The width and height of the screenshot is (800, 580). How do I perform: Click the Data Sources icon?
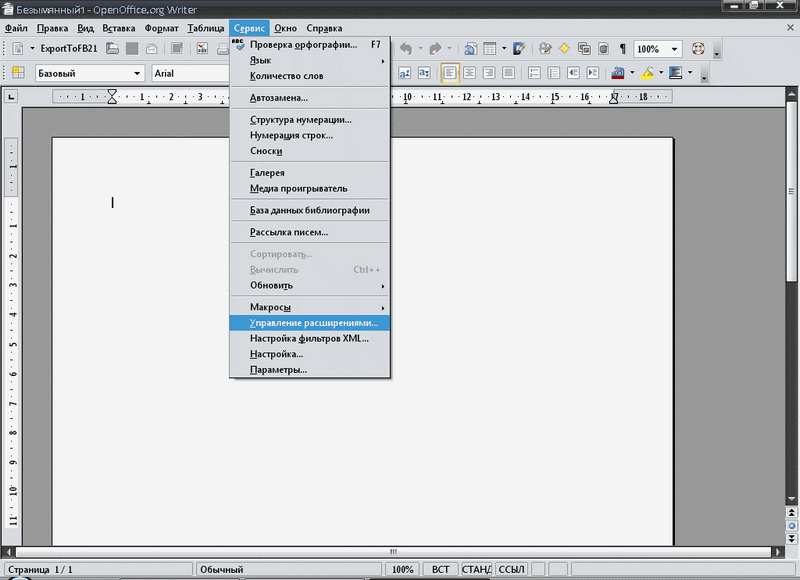tap(604, 48)
